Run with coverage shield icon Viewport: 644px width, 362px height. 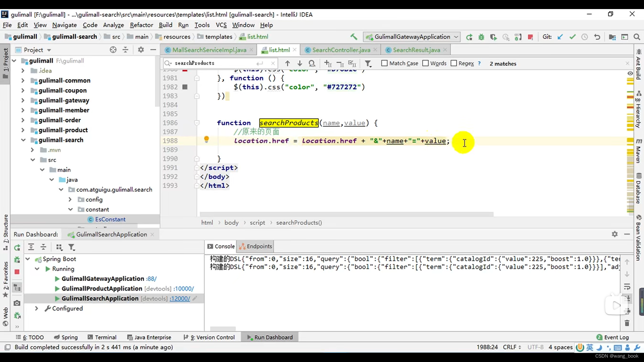tap(493, 37)
